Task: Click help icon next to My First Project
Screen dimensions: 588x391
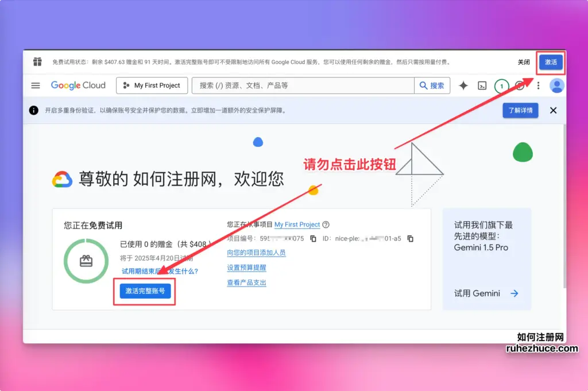Action: coord(326,224)
